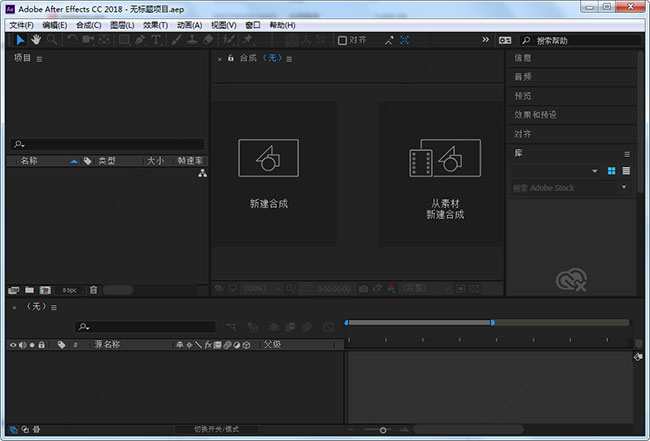Enable the 对齐 snapping checkbox

pyautogui.click(x=342, y=40)
